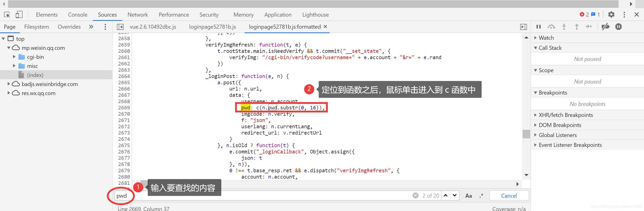
Task: Open the navigator pane three-dot menu
Action: pyautogui.click(x=105, y=27)
